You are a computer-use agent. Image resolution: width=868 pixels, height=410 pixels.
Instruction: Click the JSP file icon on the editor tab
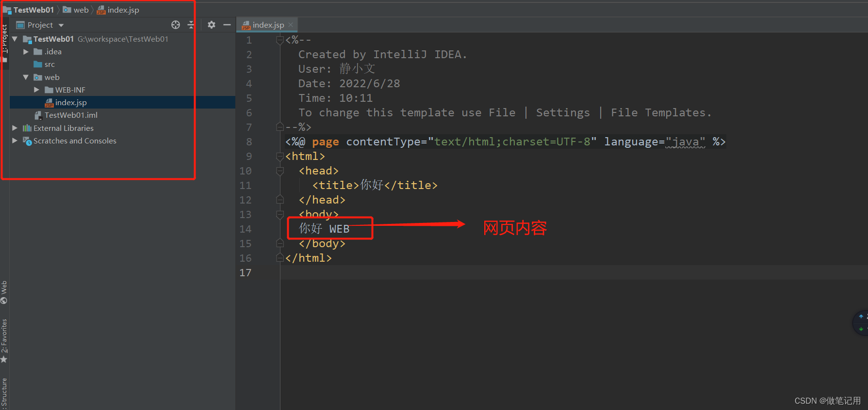pyautogui.click(x=246, y=25)
